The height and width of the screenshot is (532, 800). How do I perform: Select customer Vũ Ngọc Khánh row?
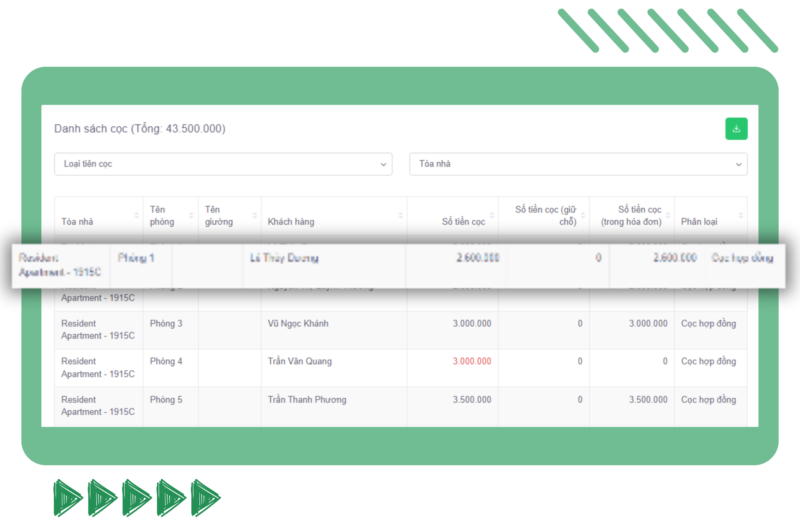[x=298, y=323]
